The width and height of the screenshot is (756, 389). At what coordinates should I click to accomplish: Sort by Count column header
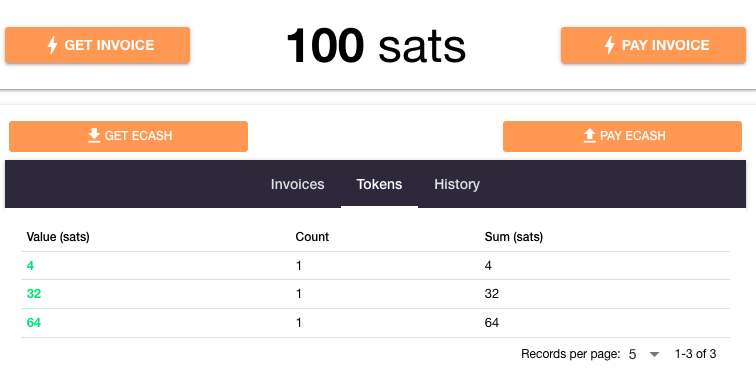(x=312, y=237)
